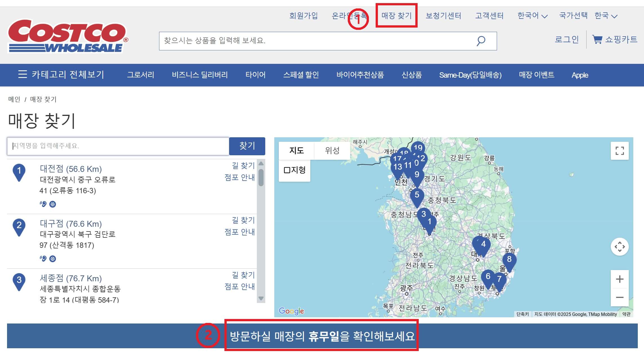644x355 pixels.
Task: Select map marker 19
Action: tap(418, 147)
